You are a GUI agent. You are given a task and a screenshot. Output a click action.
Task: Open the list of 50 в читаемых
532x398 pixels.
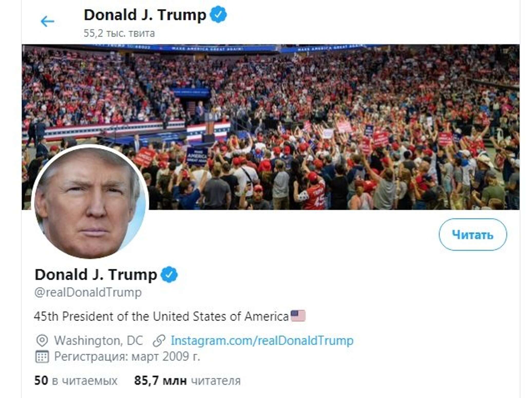pos(76,381)
